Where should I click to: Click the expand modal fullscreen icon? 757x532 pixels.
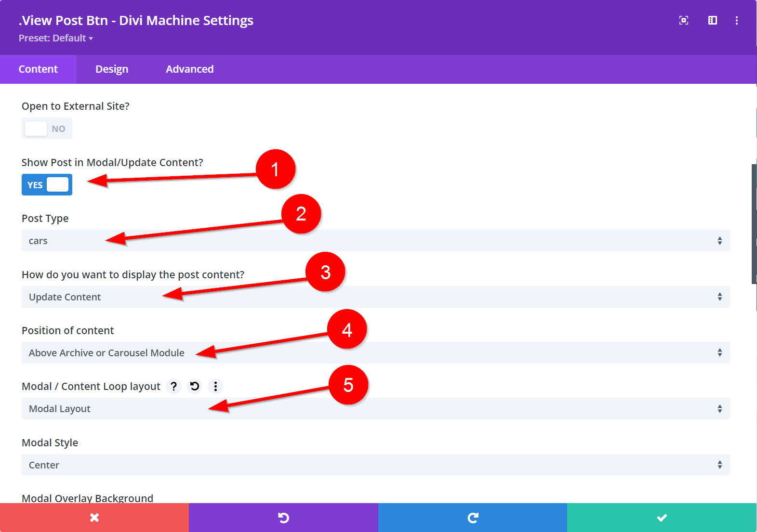[x=683, y=20]
